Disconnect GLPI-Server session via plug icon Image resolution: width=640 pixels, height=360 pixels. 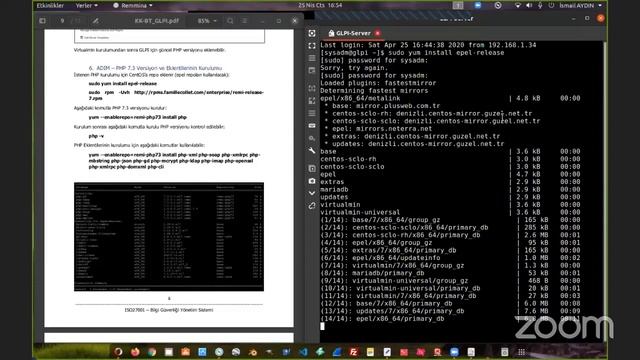(x=312, y=206)
